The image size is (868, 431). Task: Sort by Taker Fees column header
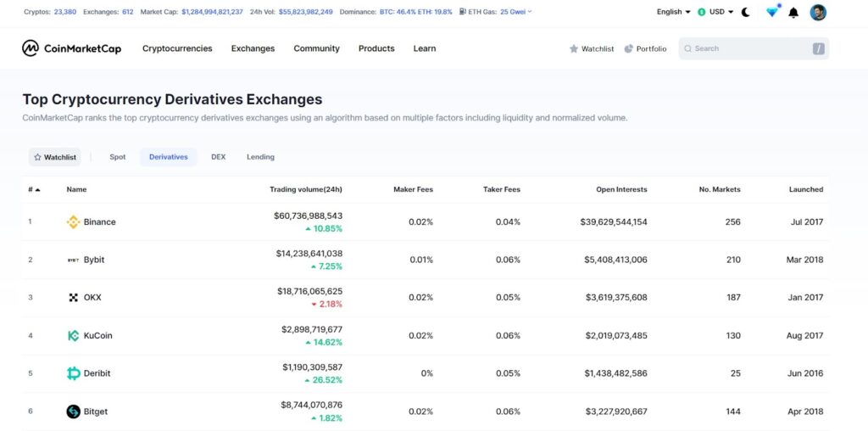pos(502,189)
